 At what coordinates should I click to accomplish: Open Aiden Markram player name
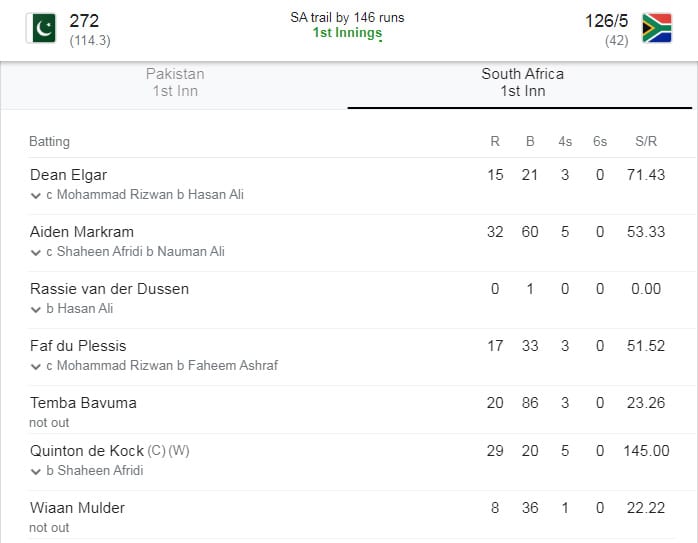[82, 232]
